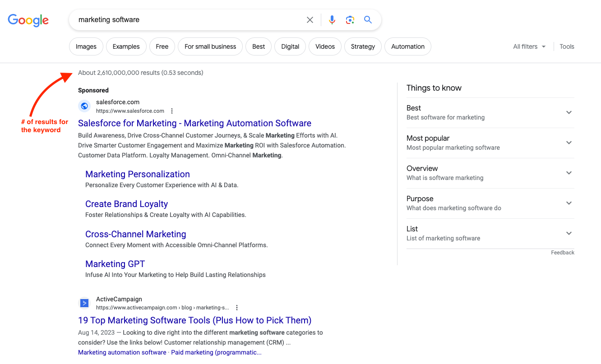Click the Things to know heading
Image resolution: width=601 pixels, height=364 pixels.
point(434,88)
